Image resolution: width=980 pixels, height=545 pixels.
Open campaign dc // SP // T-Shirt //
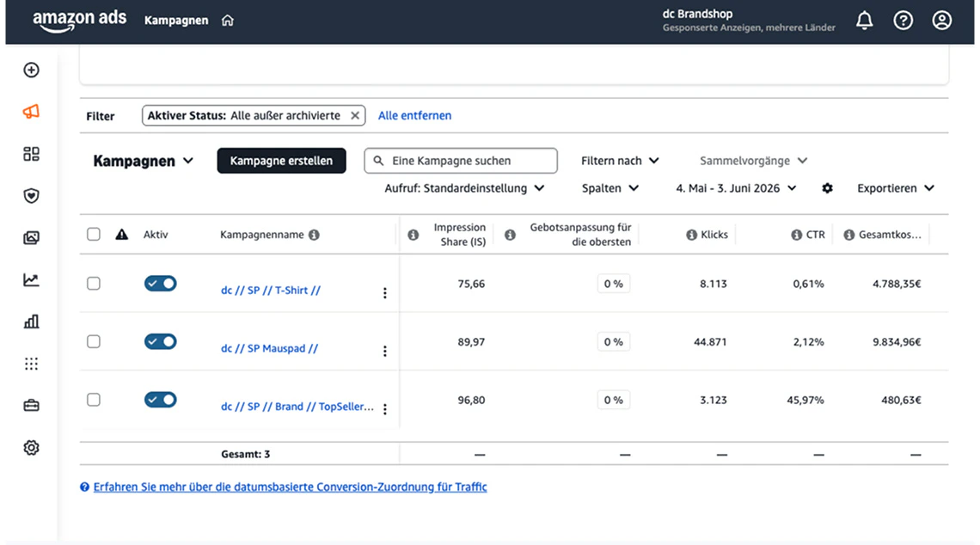(271, 290)
